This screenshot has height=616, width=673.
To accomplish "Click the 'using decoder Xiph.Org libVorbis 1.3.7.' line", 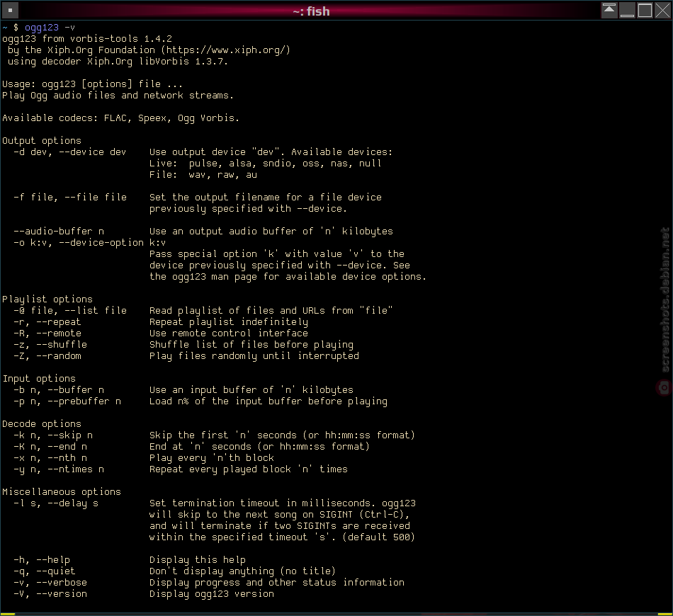I will [118, 62].
